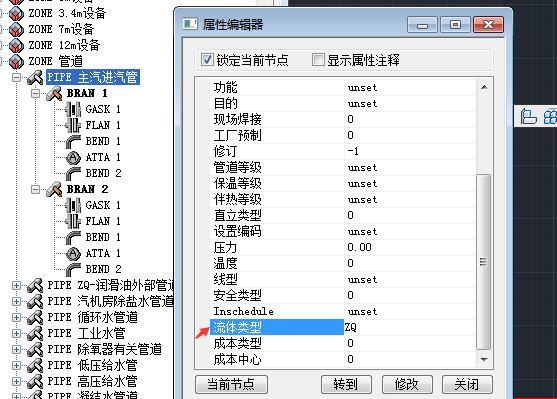Click the ZONE 3.4m设备 cube icon
Screen dimensions: 557x399
(x=16, y=14)
